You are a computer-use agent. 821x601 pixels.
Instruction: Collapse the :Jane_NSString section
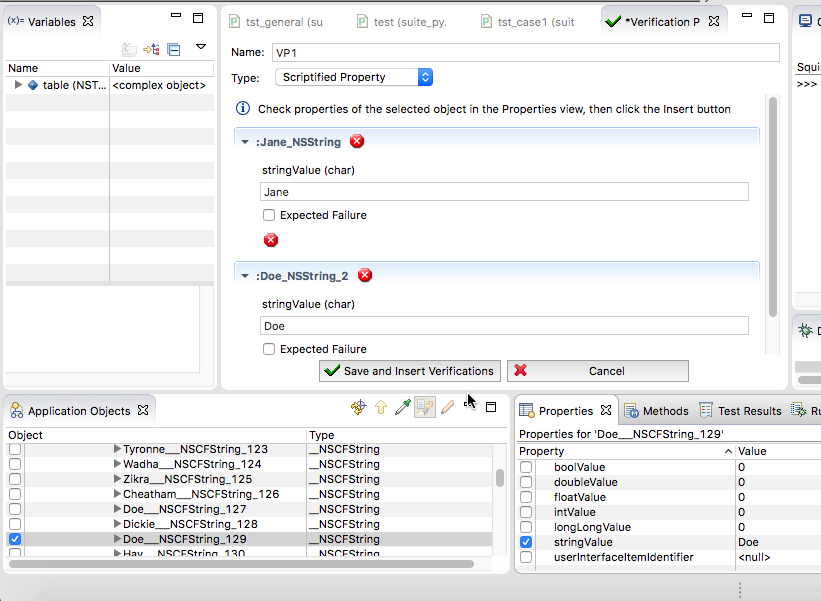coord(245,142)
